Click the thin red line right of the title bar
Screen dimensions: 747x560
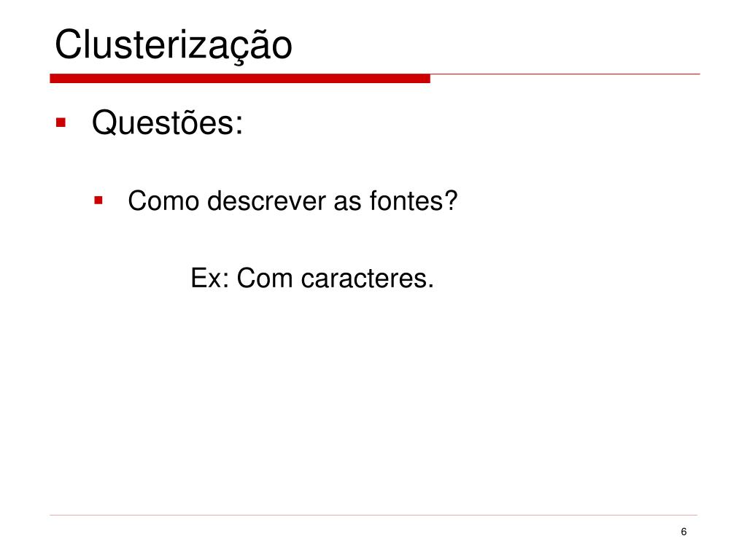click(565, 74)
